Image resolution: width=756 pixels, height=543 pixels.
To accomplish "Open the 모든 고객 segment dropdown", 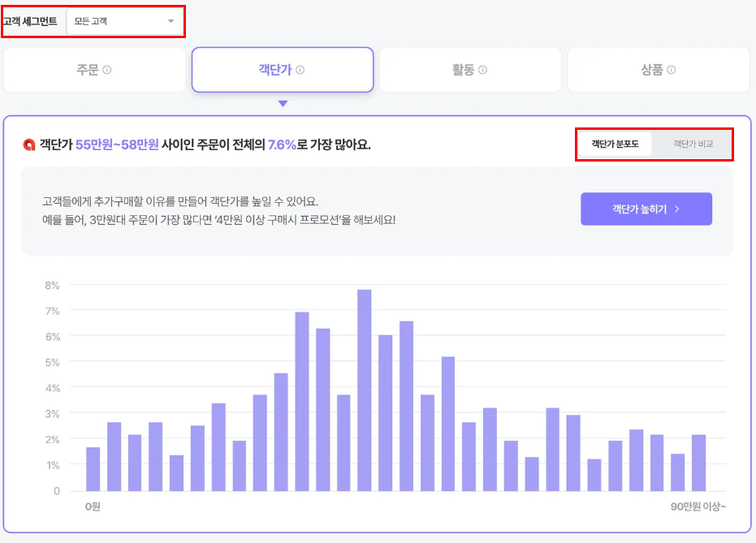I will [124, 21].
